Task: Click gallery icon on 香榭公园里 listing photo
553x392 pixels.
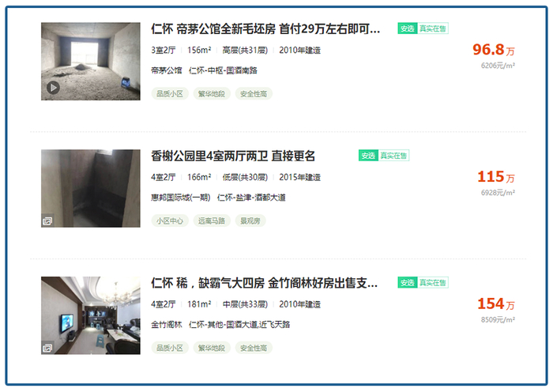Action: pos(47,220)
